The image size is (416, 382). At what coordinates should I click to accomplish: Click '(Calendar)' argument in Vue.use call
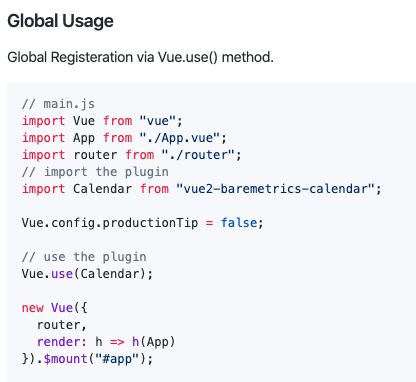point(110,274)
